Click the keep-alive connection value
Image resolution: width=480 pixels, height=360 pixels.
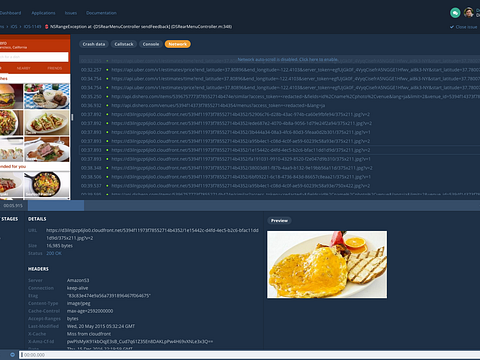[x=77, y=288]
